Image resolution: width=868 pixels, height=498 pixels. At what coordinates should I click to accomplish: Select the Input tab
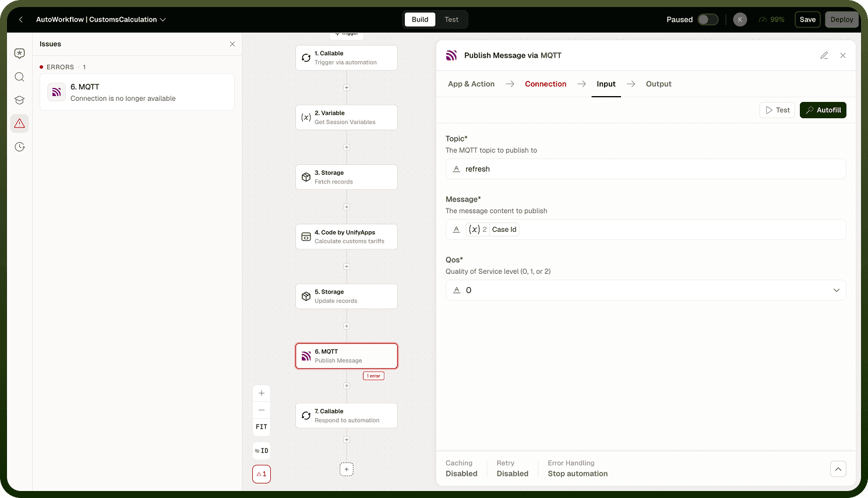pyautogui.click(x=606, y=84)
